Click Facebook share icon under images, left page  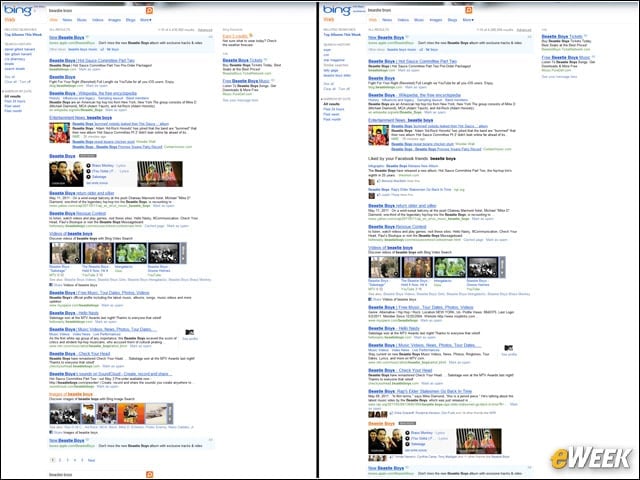coord(51,432)
